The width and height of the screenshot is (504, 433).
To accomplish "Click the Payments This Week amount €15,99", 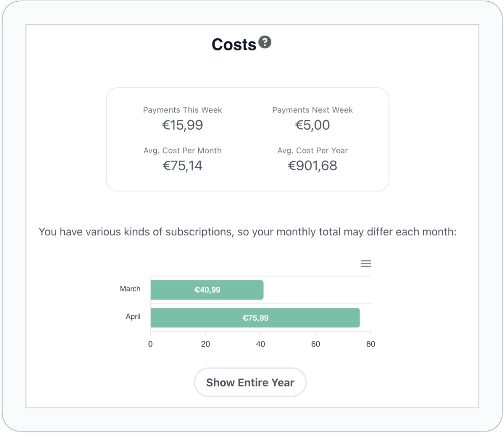I will coord(183,125).
